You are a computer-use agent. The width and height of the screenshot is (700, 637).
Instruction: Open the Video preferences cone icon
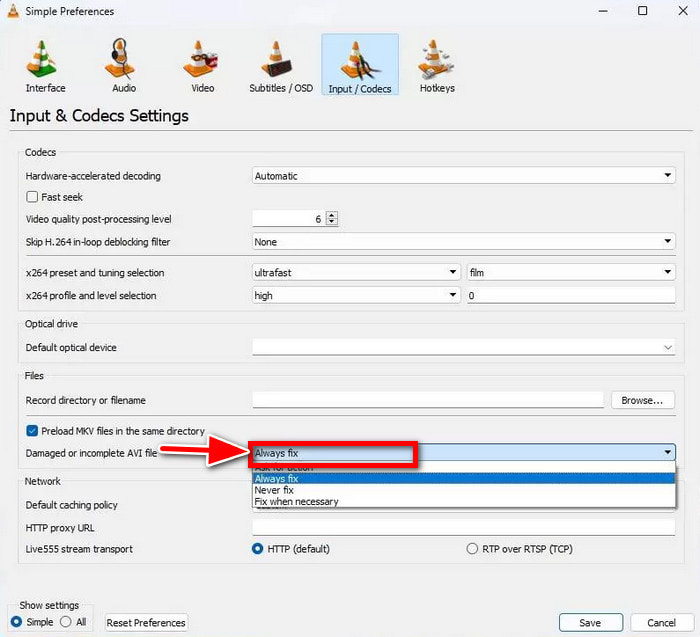point(202,62)
